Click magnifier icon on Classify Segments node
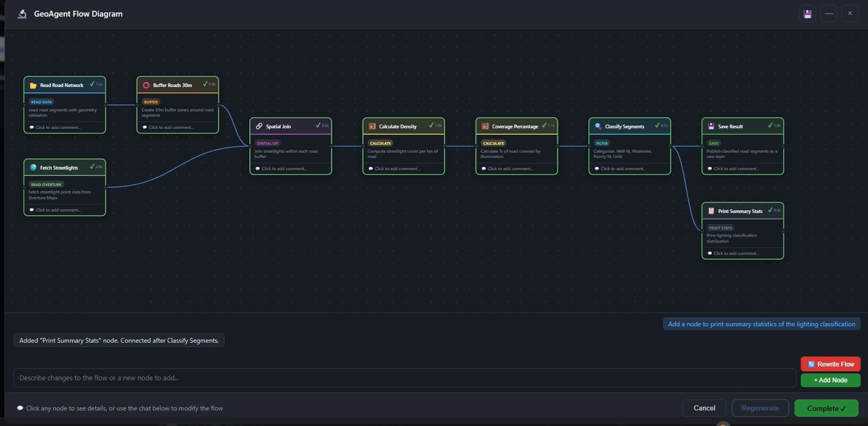This screenshot has width=868, height=426. tap(598, 126)
